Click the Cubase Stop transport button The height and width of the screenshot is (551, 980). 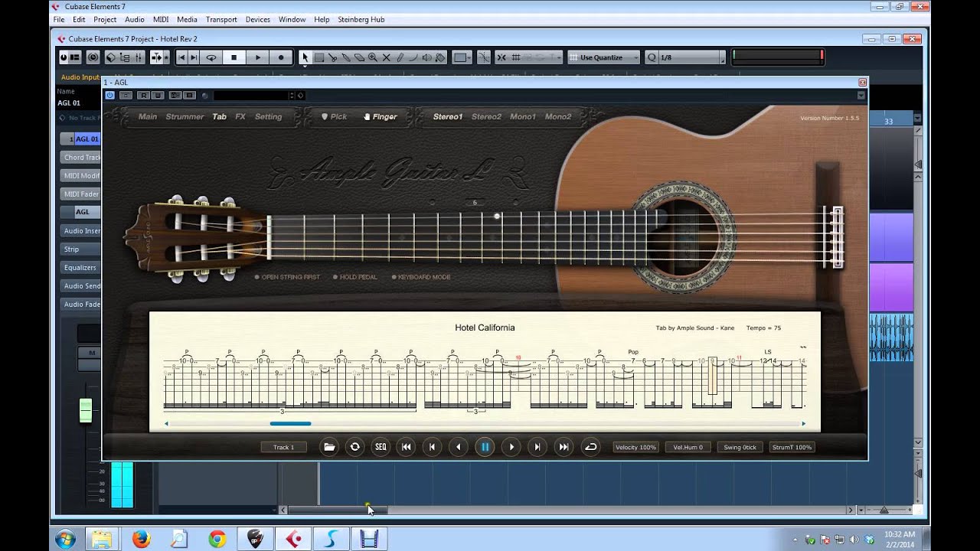234,57
